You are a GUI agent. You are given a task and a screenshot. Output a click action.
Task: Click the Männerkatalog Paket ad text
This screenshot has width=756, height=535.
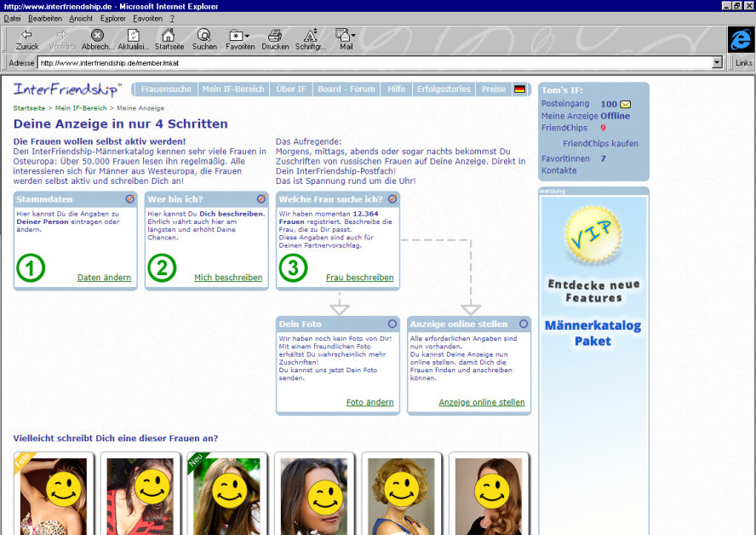593,333
